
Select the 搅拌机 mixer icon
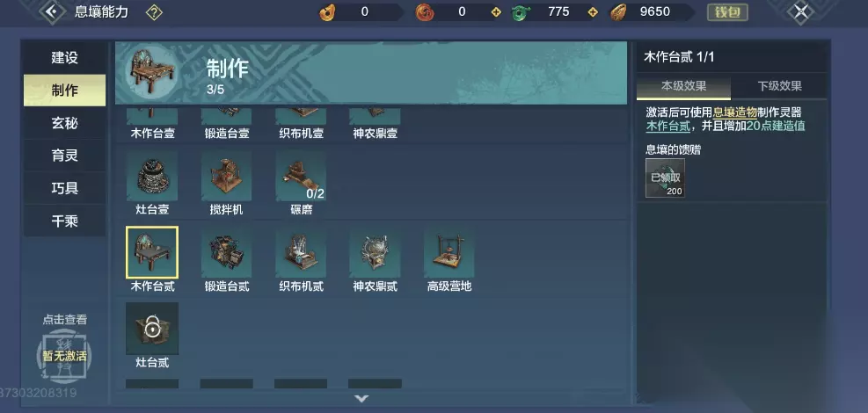226,176
